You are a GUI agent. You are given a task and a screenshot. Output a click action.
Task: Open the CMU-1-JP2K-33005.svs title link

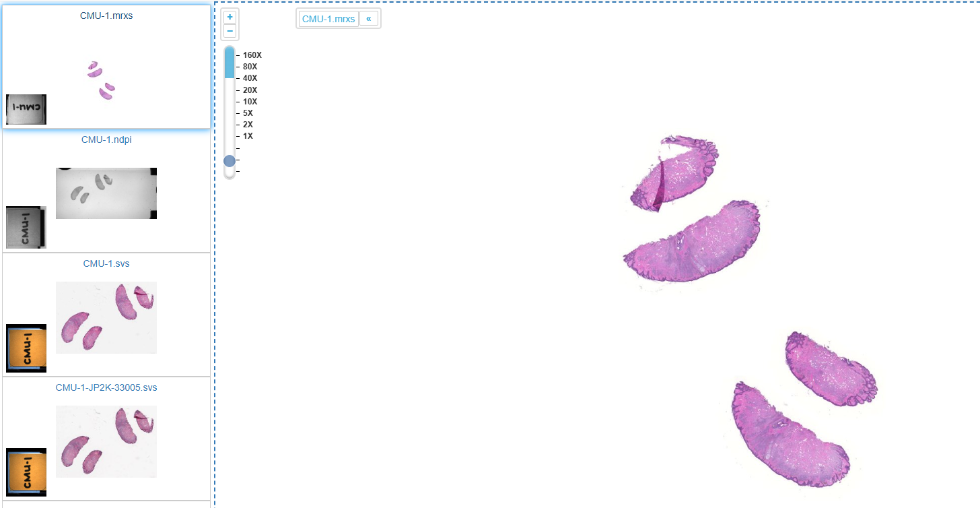point(106,387)
